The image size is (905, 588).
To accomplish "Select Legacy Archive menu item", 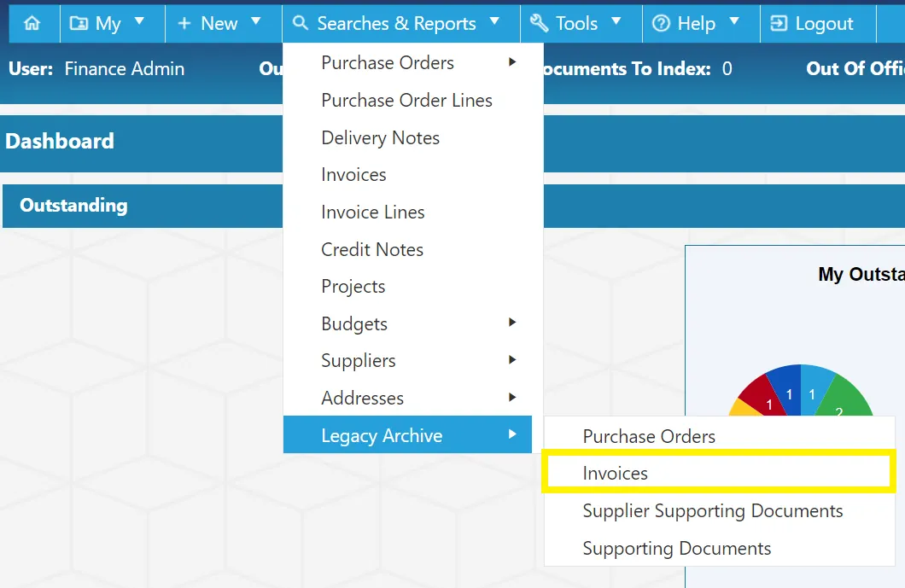I will (407, 434).
